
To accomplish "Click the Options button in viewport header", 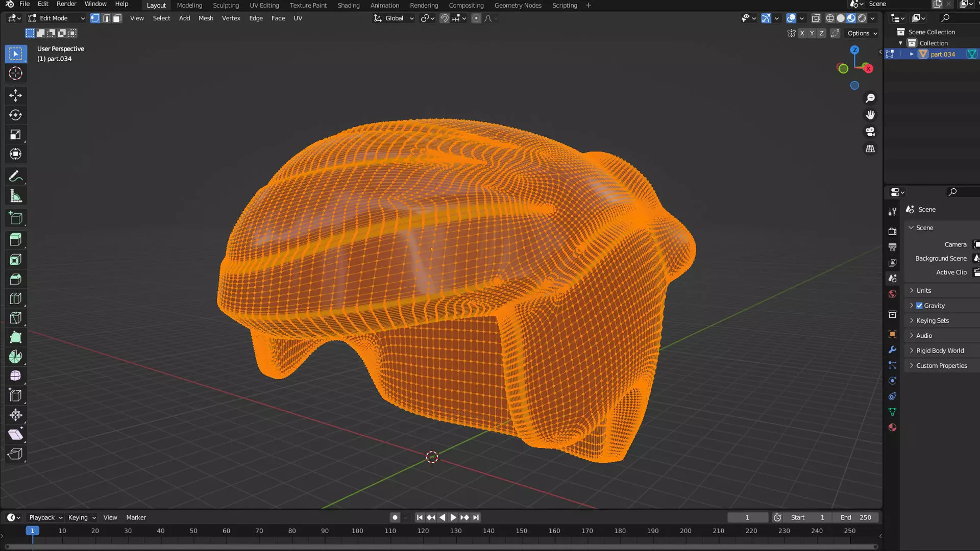I will 862,33.
